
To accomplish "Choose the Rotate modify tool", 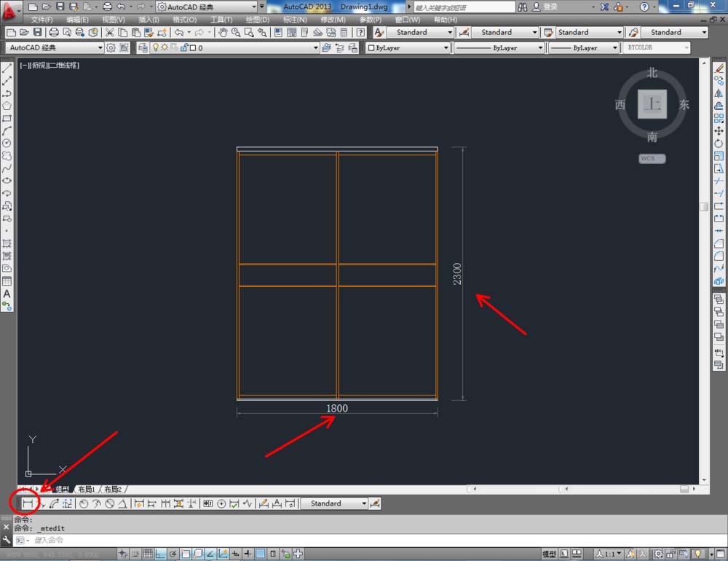I will click(x=719, y=143).
